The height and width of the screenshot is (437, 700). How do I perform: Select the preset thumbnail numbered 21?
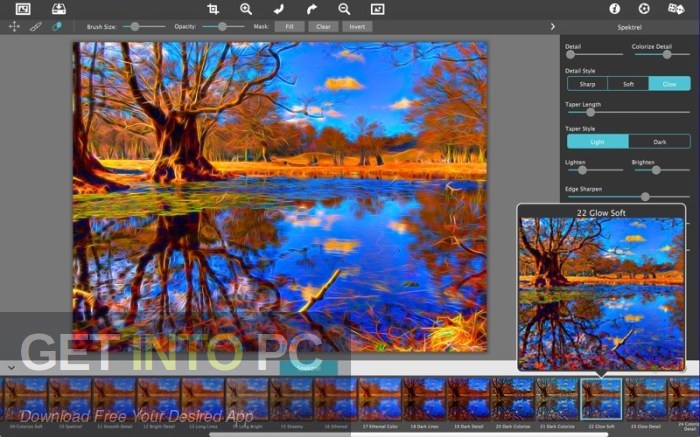[x=557, y=399]
